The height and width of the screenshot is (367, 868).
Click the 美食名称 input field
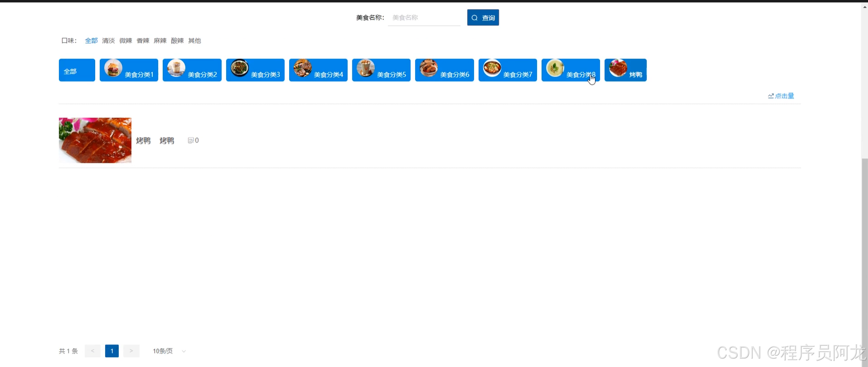424,18
